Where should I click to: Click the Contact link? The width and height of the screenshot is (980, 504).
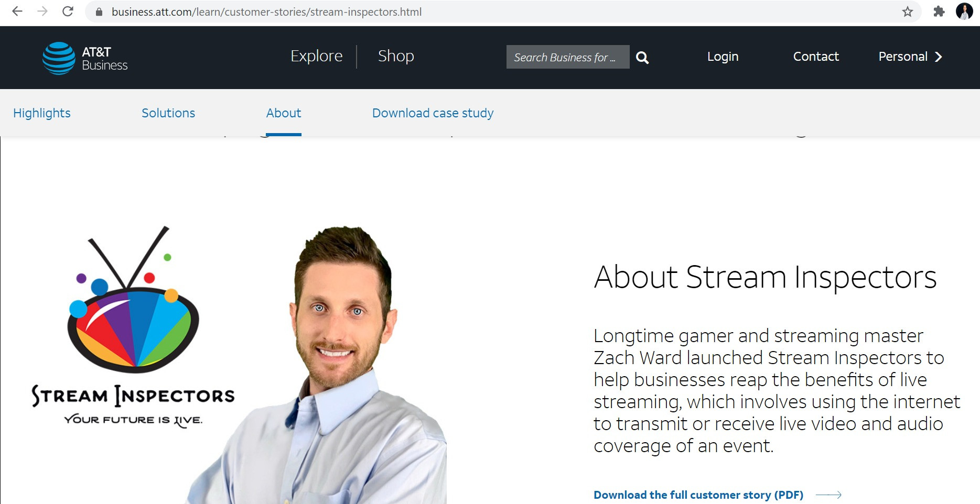tap(816, 57)
